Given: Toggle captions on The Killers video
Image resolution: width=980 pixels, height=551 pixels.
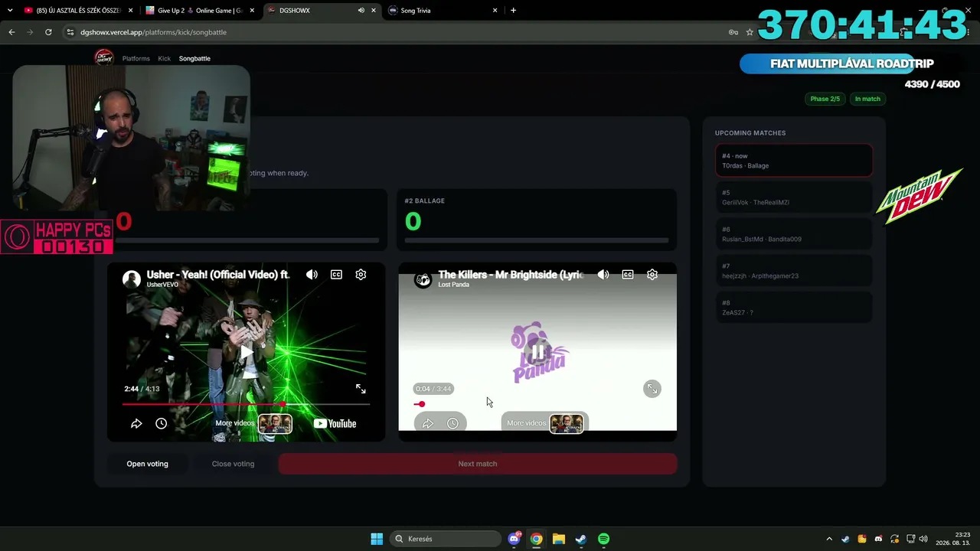Looking at the screenshot, I should (628, 275).
